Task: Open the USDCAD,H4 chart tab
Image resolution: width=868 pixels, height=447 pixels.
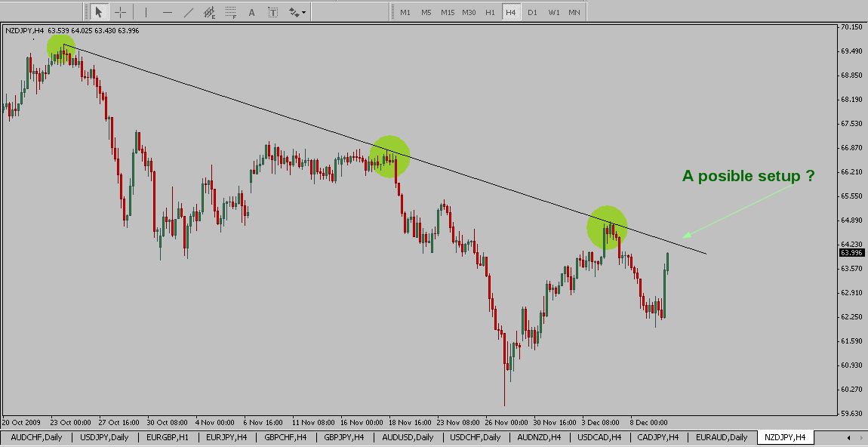Action: (x=599, y=437)
